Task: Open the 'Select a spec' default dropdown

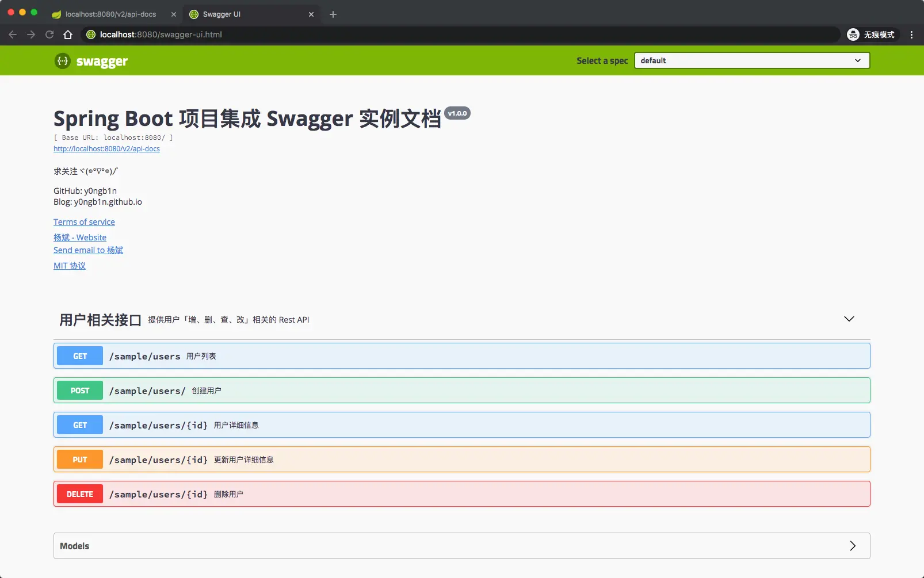Action: tap(751, 60)
